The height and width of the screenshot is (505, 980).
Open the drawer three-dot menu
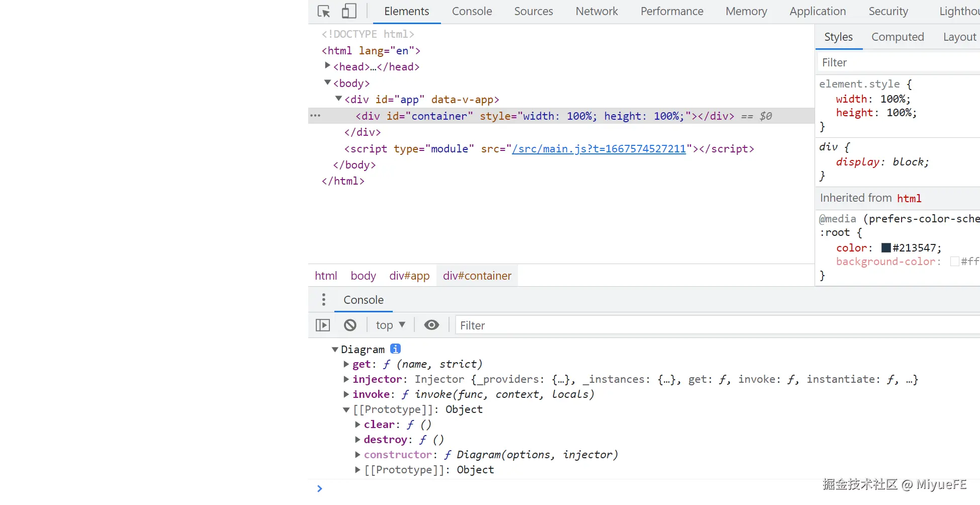coord(324,300)
